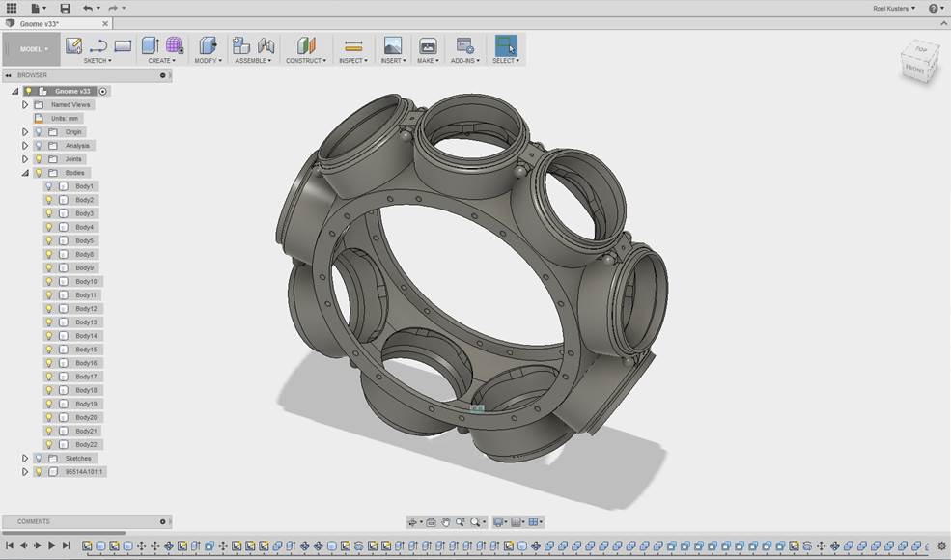Toggle visibility bulb of Body15
The width and height of the screenshot is (951, 560).
pyautogui.click(x=49, y=350)
